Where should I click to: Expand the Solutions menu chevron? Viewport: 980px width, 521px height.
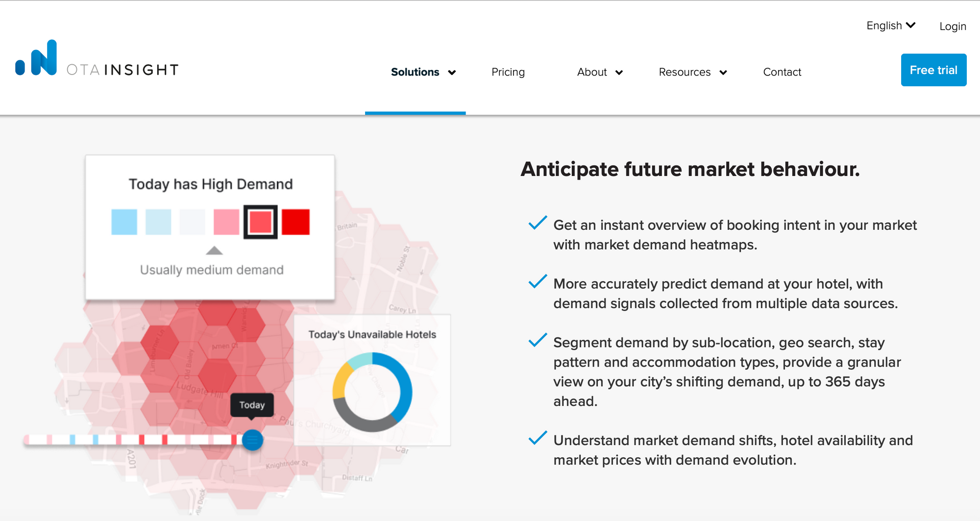pyautogui.click(x=452, y=73)
